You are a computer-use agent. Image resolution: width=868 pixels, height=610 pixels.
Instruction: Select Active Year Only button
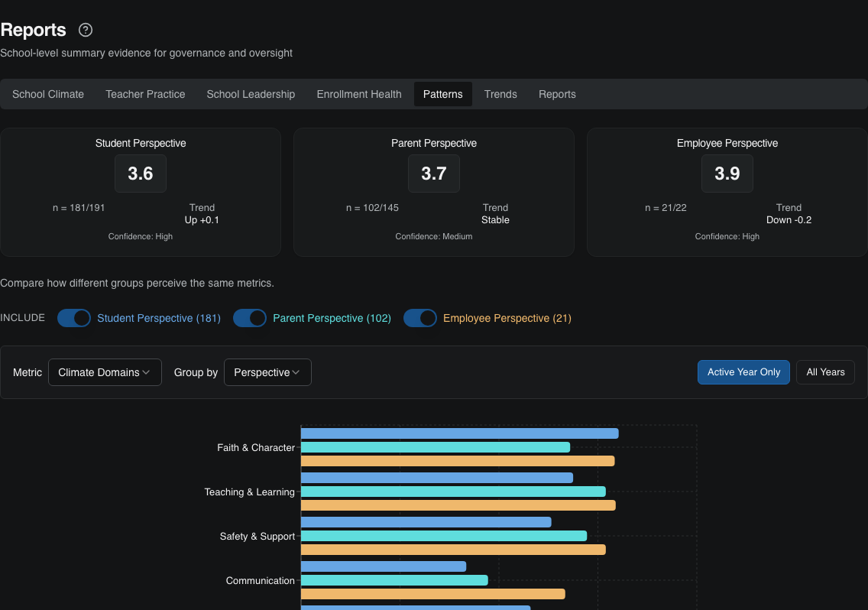743,372
